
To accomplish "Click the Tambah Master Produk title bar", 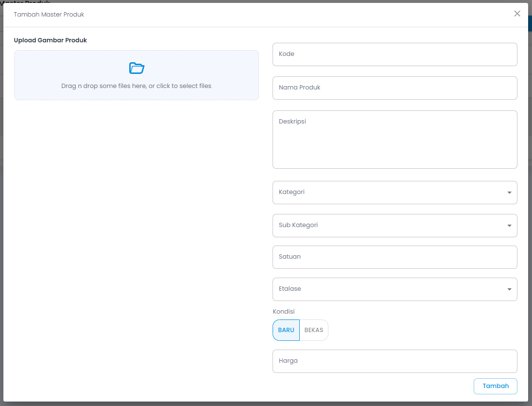I will pos(49,14).
